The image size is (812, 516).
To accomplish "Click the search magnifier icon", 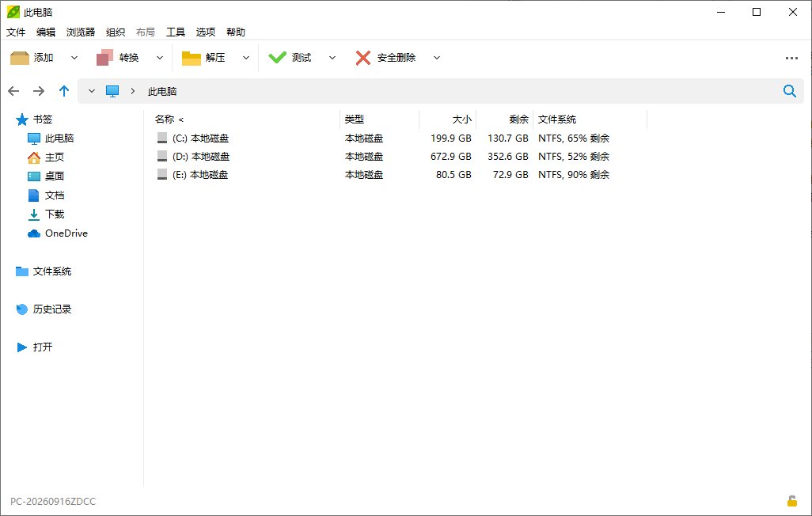I will coord(789,91).
